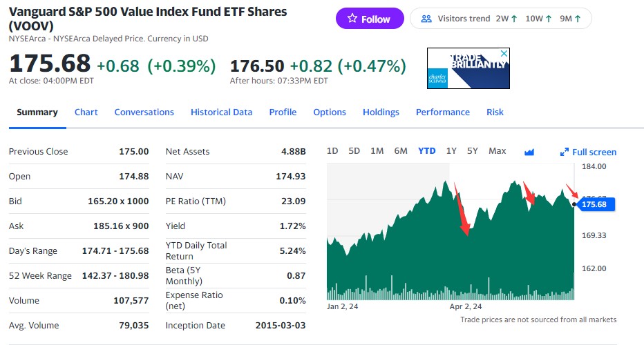644x345 pixels.
Task: Show the 5Y price history range
Action: point(473,151)
